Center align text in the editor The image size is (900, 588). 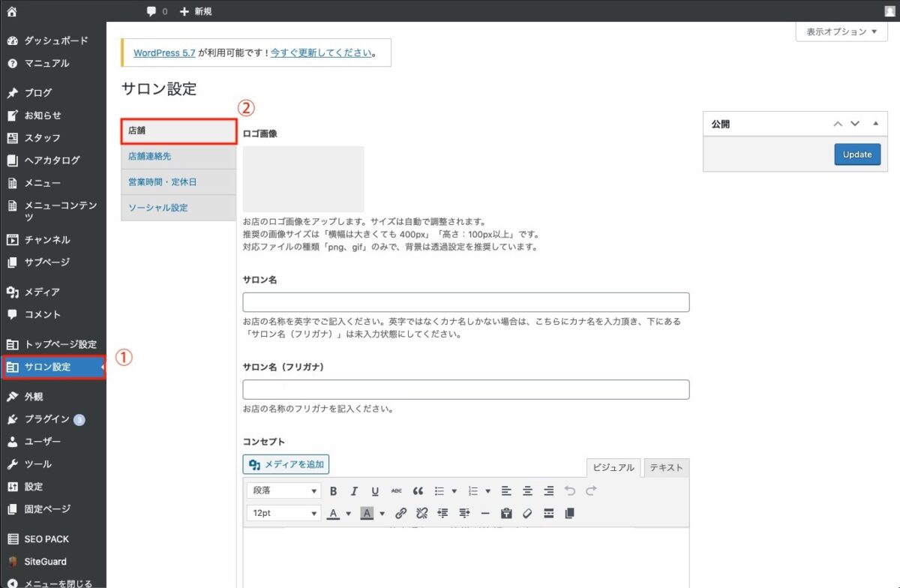[527, 491]
